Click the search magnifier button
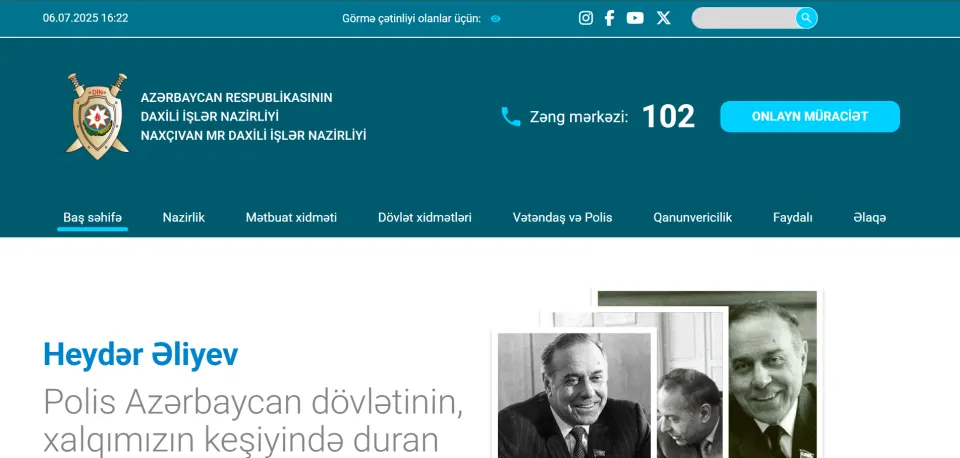The height and width of the screenshot is (458, 960). [x=806, y=18]
